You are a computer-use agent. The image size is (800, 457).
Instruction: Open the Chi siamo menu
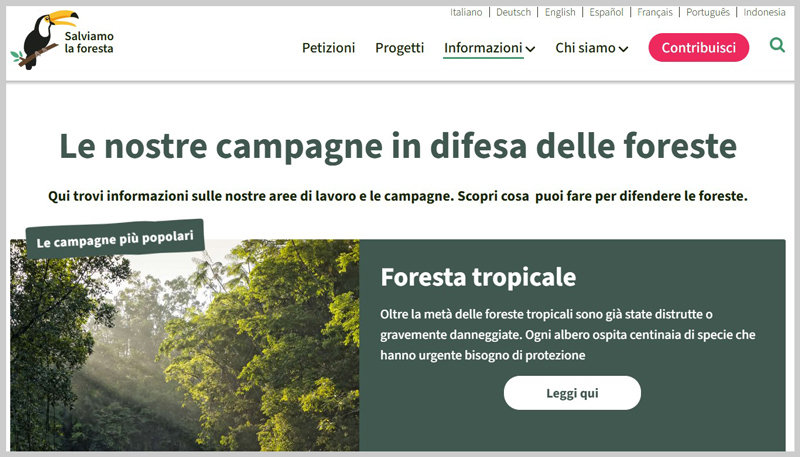coord(585,48)
